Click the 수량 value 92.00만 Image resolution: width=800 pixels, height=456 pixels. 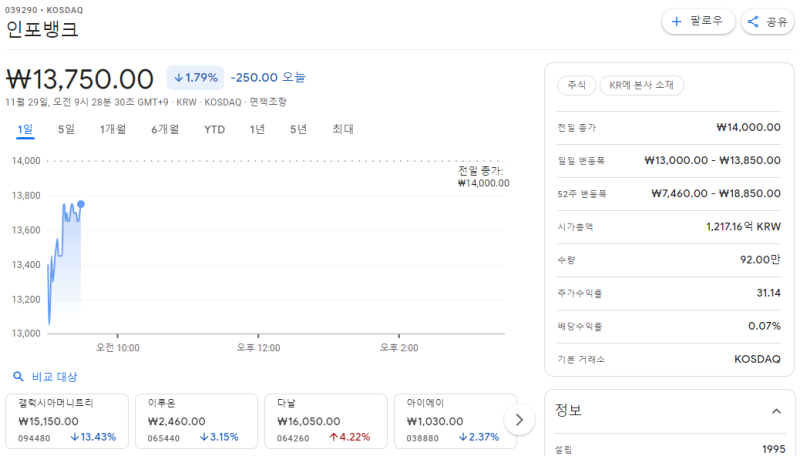pos(760,260)
